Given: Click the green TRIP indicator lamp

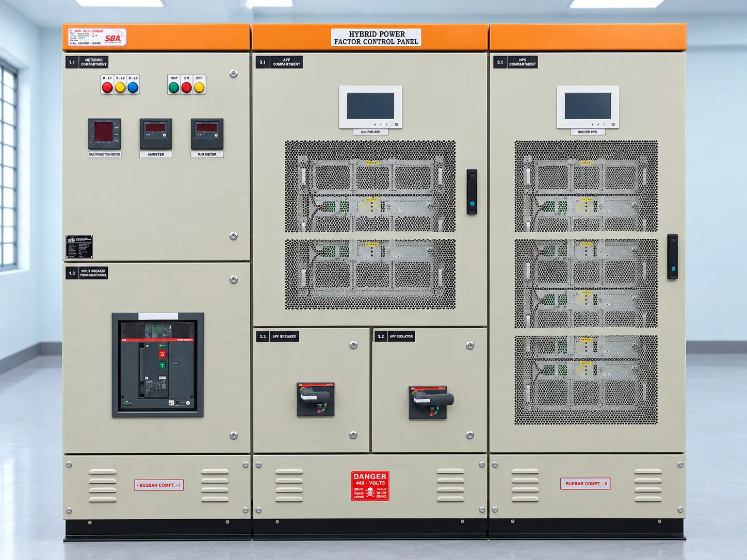Looking at the screenshot, I should point(174,87).
